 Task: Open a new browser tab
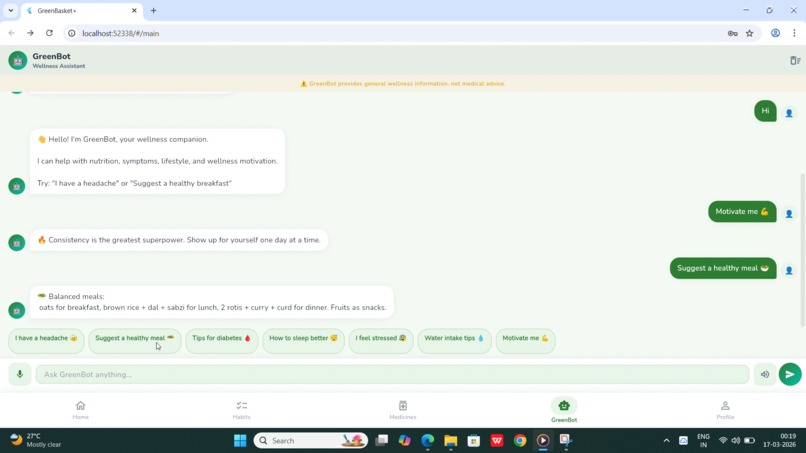click(153, 10)
